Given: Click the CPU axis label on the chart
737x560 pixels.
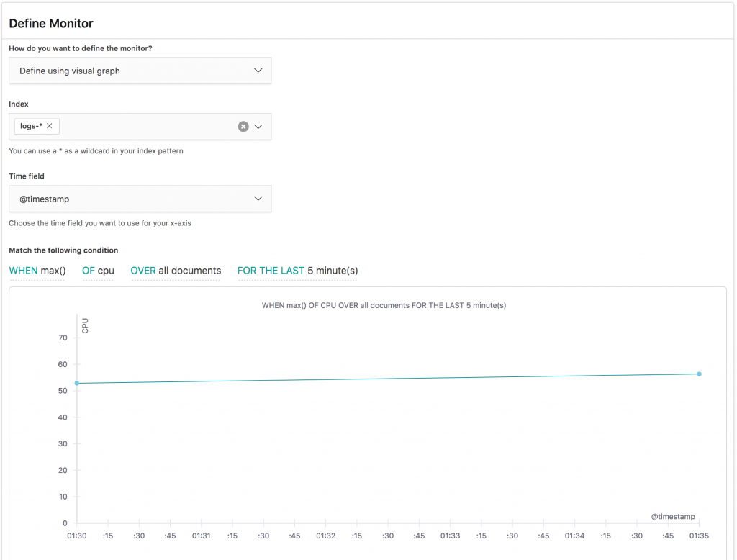Looking at the screenshot, I should pos(85,326).
